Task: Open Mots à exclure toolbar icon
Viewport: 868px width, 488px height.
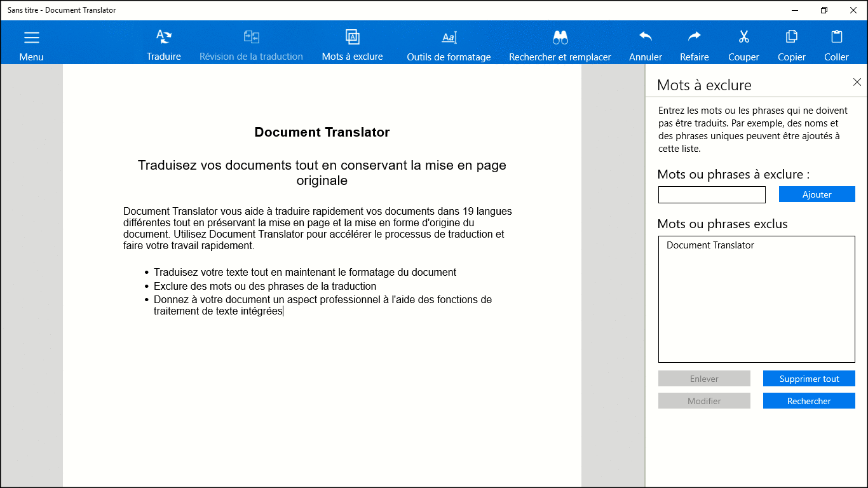Action: click(x=352, y=37)
